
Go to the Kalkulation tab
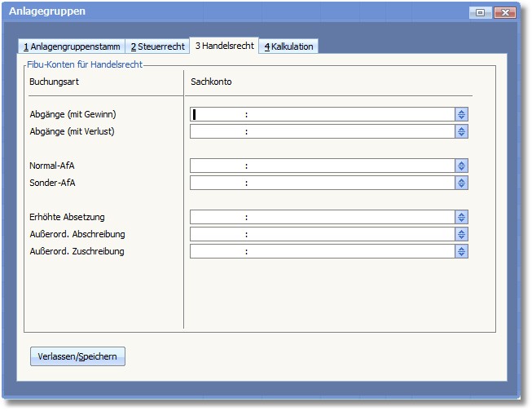(x=288, y=46)
